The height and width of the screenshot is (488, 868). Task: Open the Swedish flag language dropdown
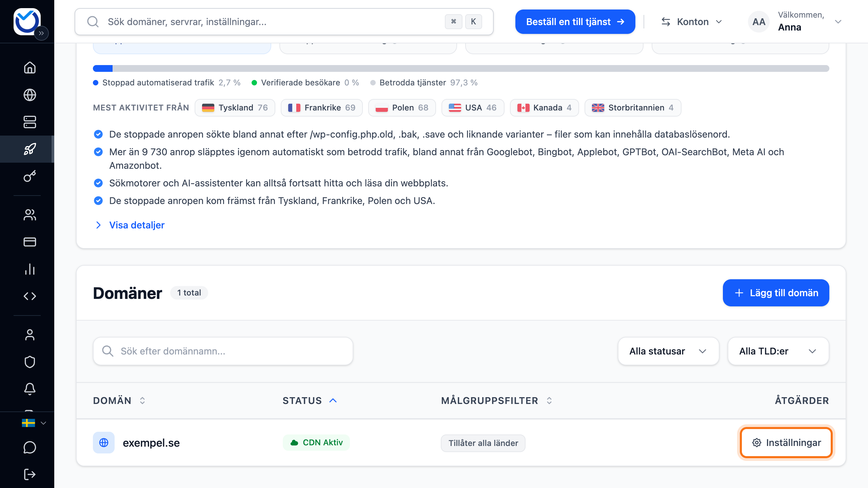tap(34, 423)
